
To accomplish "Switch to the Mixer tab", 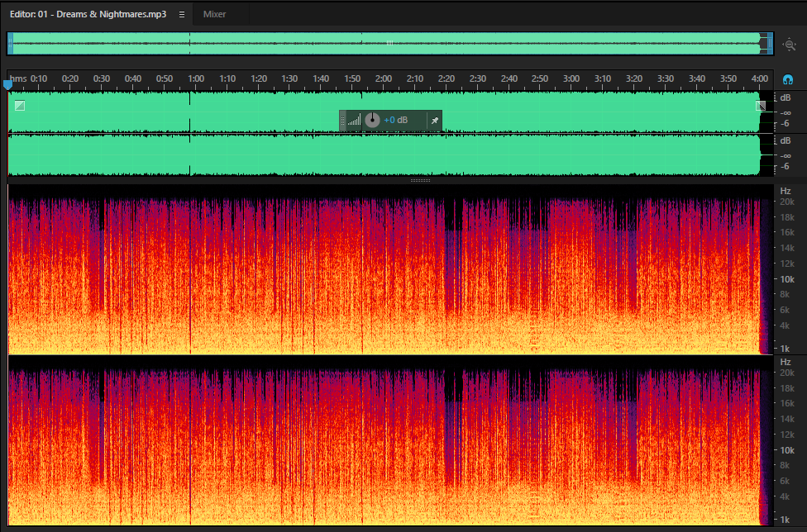I will pos(215,14).
